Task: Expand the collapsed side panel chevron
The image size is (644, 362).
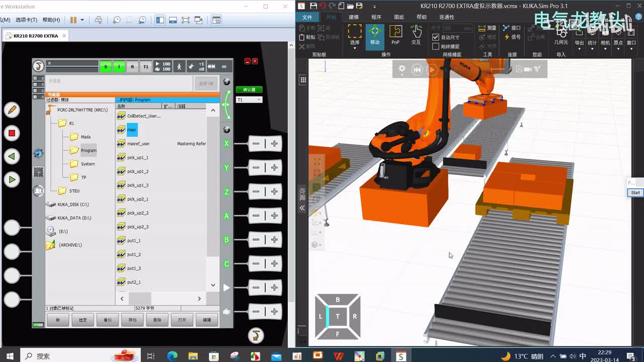Action: (302, 208)
